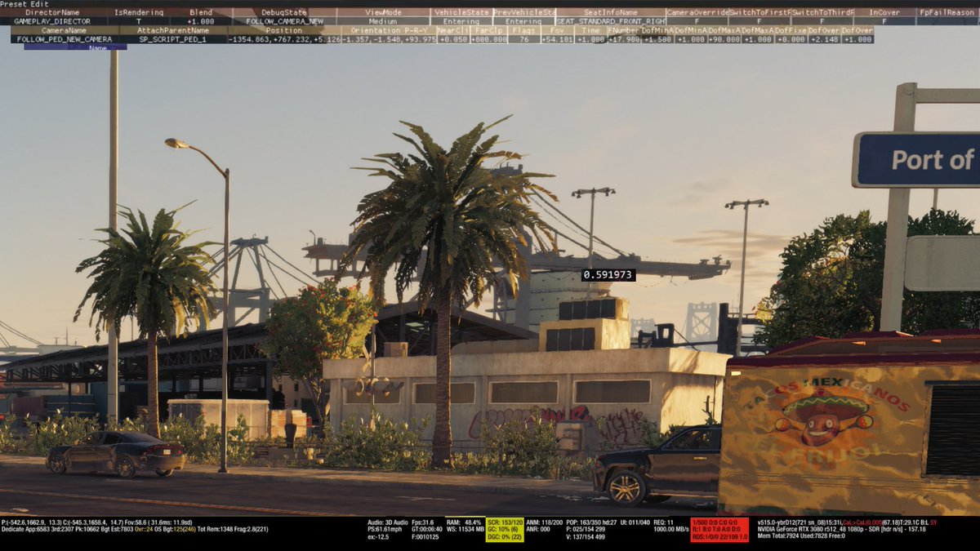Image resolution: width=980 pixels, height=551 pixels.
Task: Click the Blend value +1.000
Action: [201, 21]
